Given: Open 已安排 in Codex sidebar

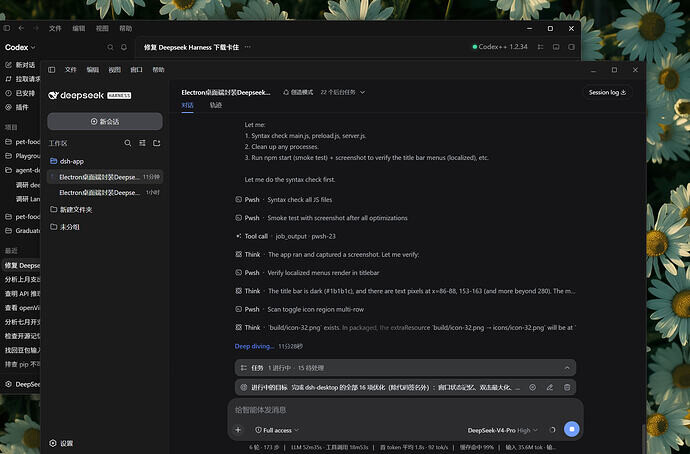Looking at the screenshot, I should click(21, 93).
